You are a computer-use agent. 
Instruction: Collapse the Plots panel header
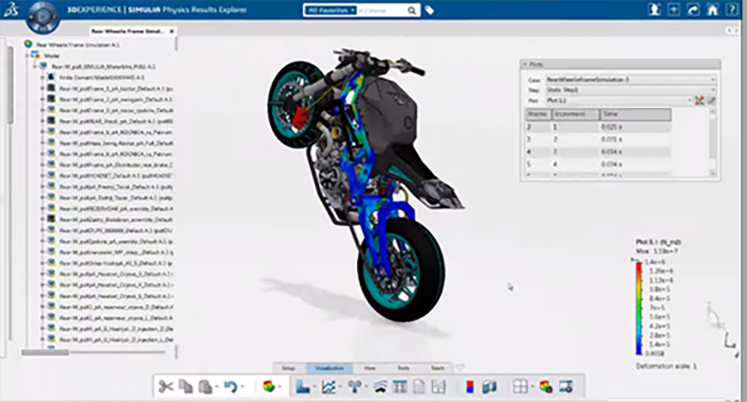pos(527,64)
